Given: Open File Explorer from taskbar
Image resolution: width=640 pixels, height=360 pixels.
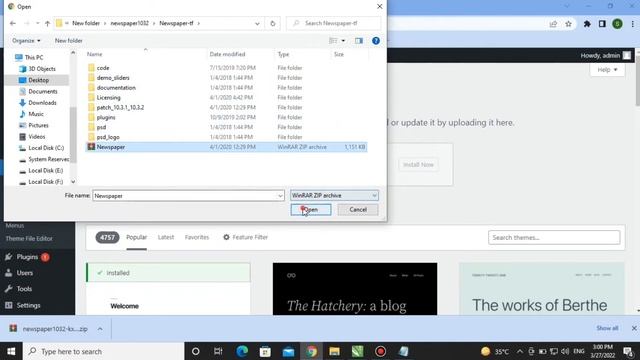Looking at the screenshot, I should [334, 351].
